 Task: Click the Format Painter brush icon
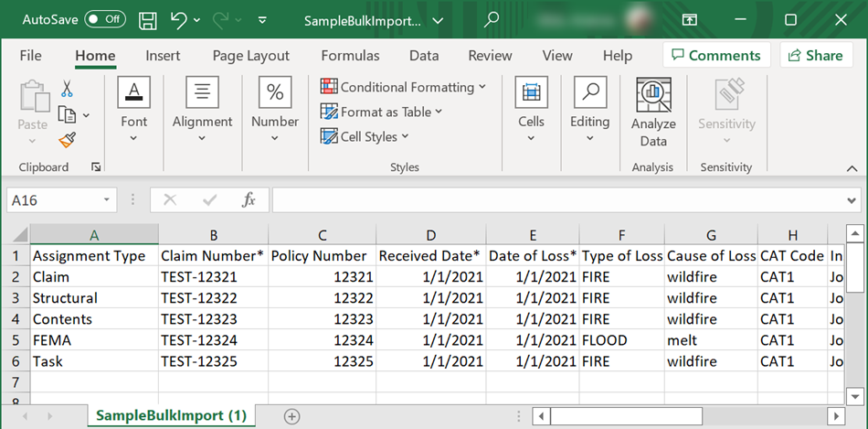[x=67, y=140]
